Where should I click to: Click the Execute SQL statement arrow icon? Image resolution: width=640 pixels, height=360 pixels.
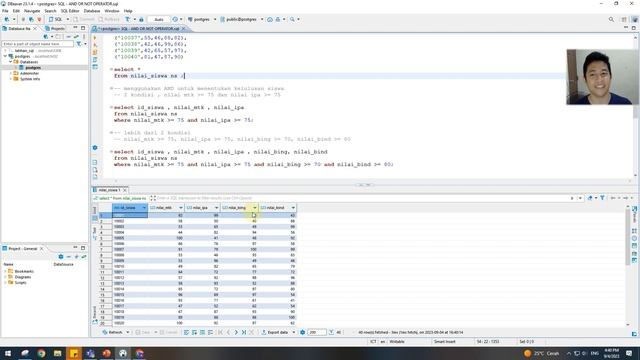(x=95, y=38)
